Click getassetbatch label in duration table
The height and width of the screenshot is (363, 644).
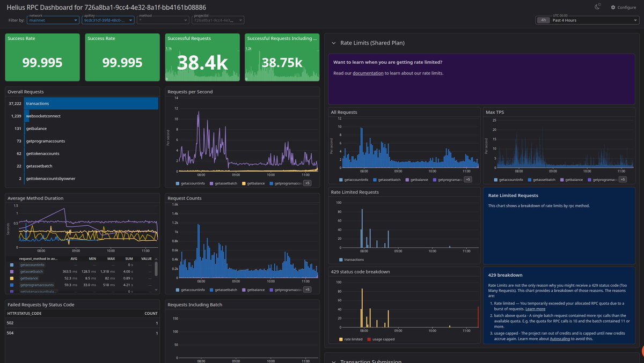(32, 272)
